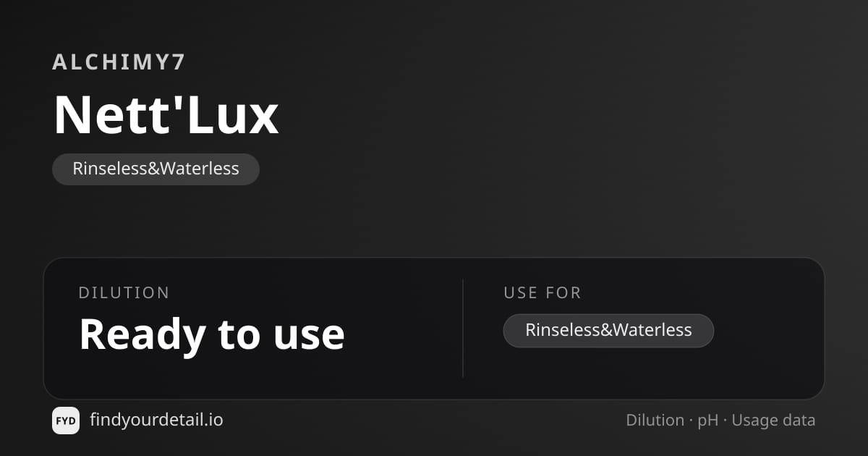Click the USE FOR heading label

tap(542, 293)
